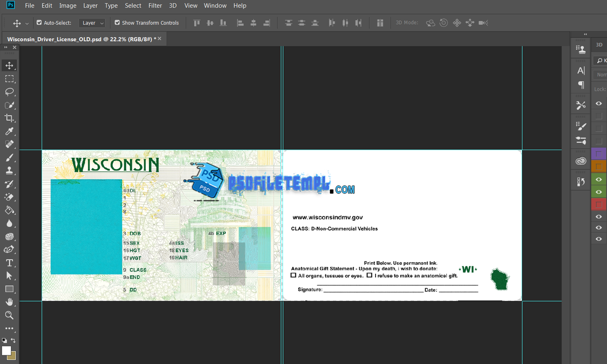Select the Move tool in the toolbox
The image size is (607, 364).
coord(9,65)
